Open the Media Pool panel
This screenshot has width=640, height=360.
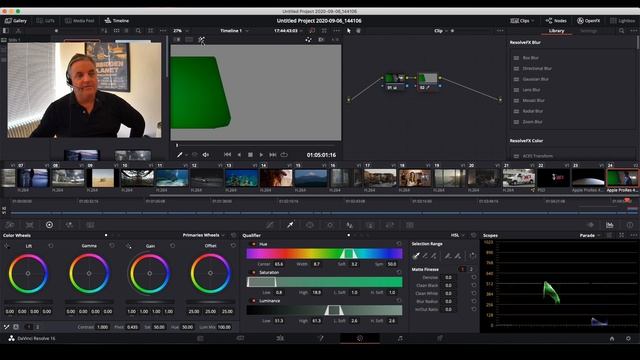tap(80, 21)
